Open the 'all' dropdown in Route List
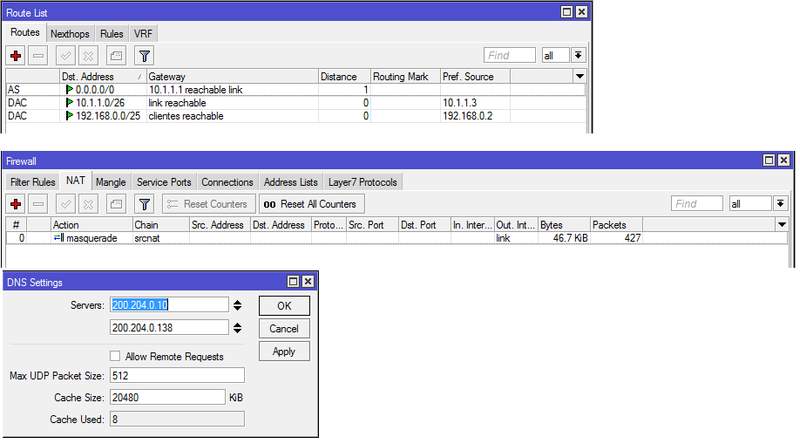Image resolution: width=800 pixels, height=444 pixels. click(578, 55)
